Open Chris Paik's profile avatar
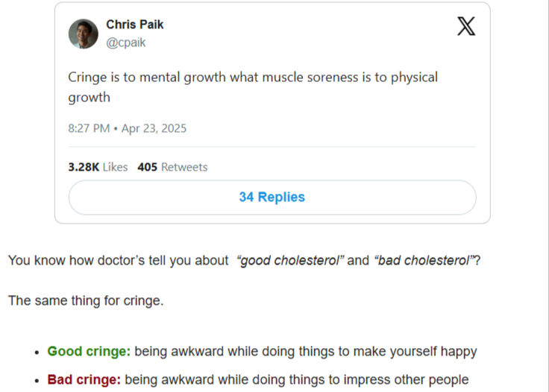 [84, 34]
